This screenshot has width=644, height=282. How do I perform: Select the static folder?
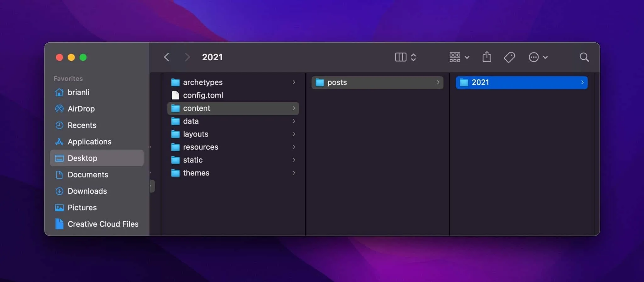[233, 160]
